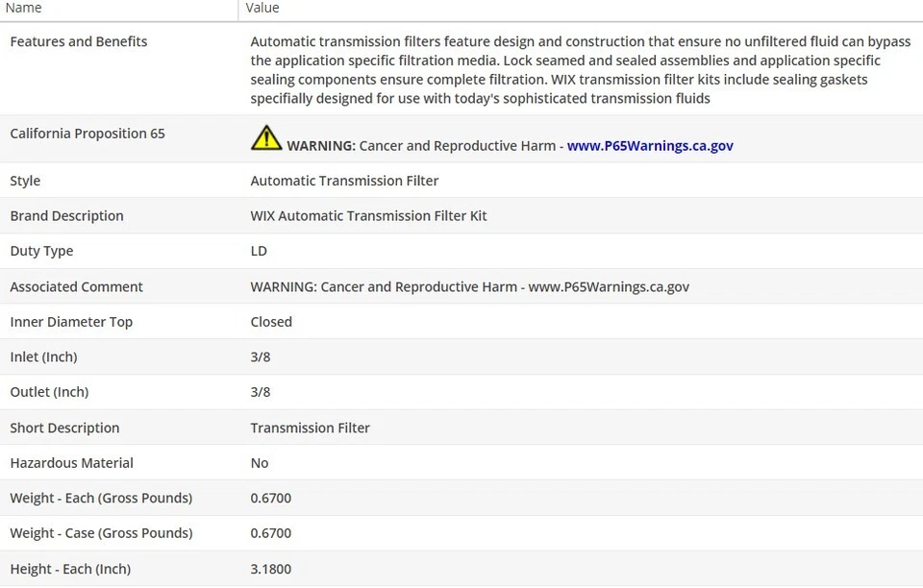The height and width of the screenshot is (588, 923).
Task: Click the Features and Benefits label
Action: [x=79, y=41]
